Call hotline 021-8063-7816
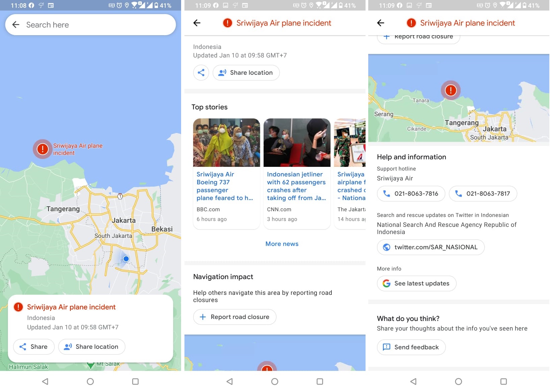Screen dimensions: 550x392 [411, 194]
